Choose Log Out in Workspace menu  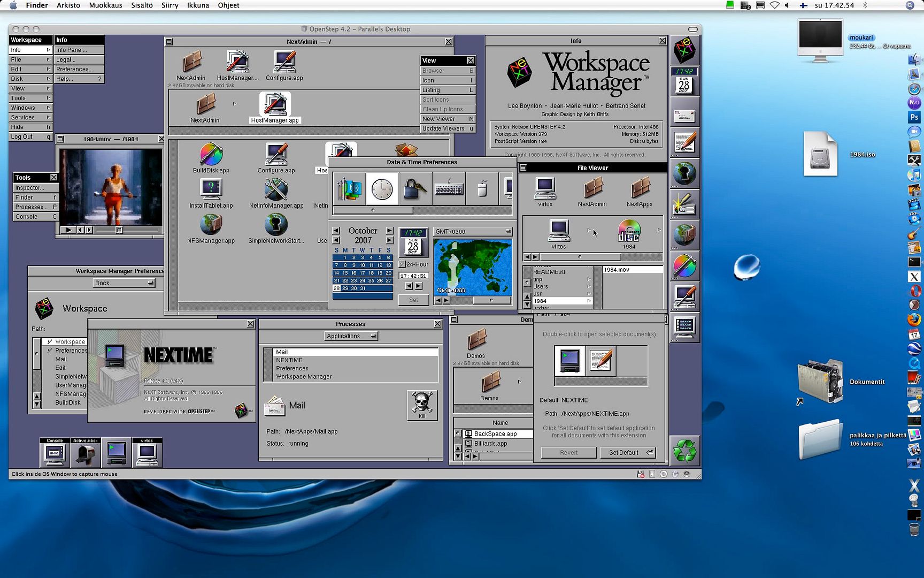[x=30, y=136]
